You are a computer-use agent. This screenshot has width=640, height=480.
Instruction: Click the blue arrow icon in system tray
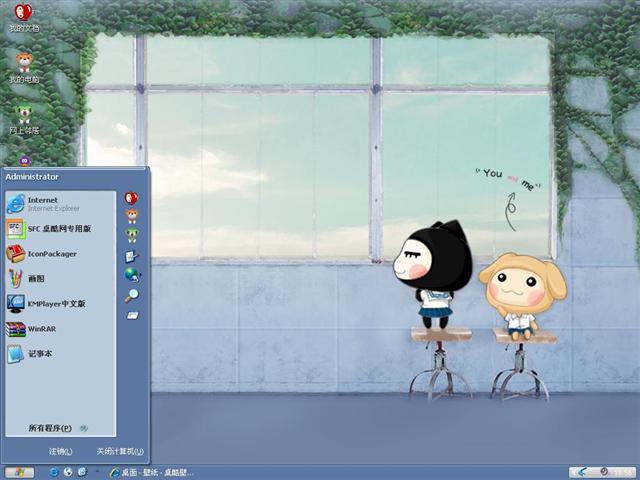point(582,472)
